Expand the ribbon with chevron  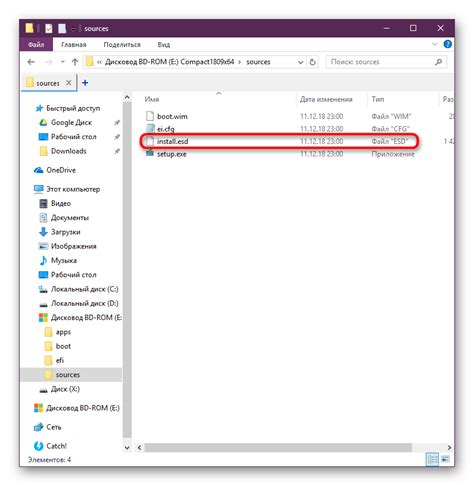point(435,44)
